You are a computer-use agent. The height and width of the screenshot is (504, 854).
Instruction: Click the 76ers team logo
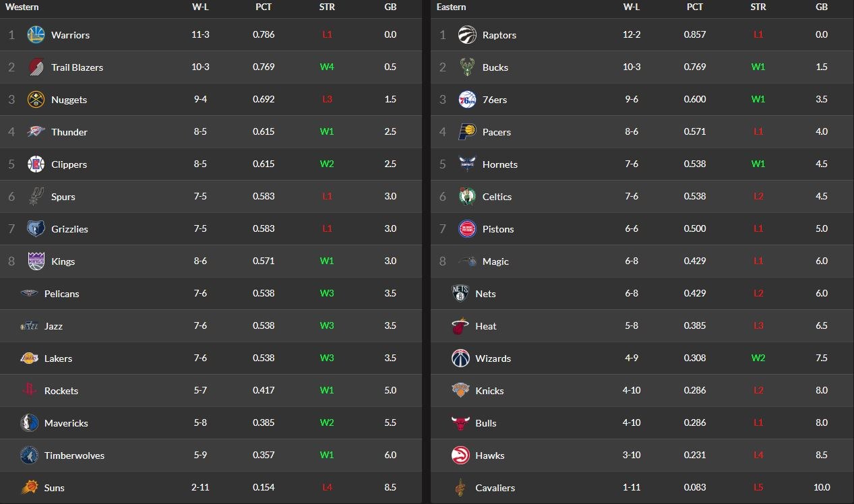point(467,100)
